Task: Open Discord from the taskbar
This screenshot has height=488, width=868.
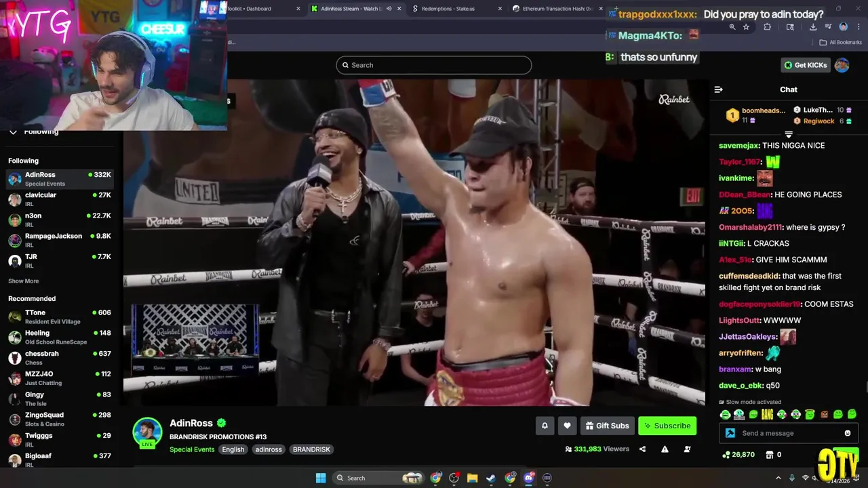Action: tap(529, 478)
